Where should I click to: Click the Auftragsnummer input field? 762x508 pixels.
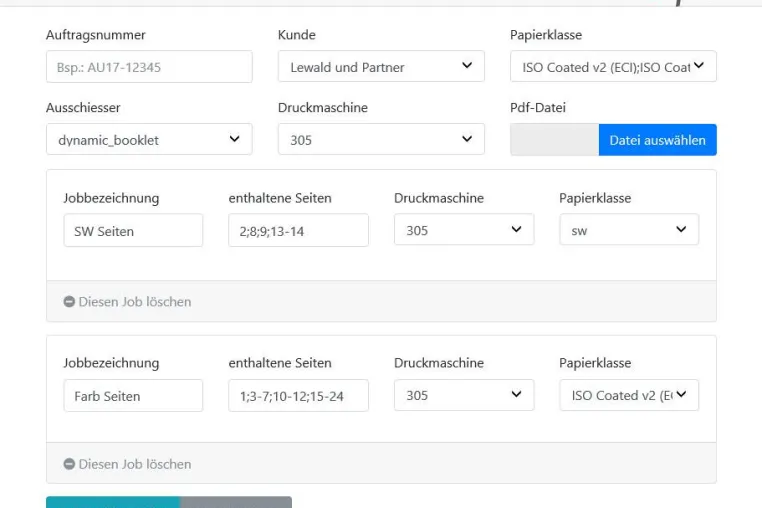pyautogui.click(x=149, y=67)
